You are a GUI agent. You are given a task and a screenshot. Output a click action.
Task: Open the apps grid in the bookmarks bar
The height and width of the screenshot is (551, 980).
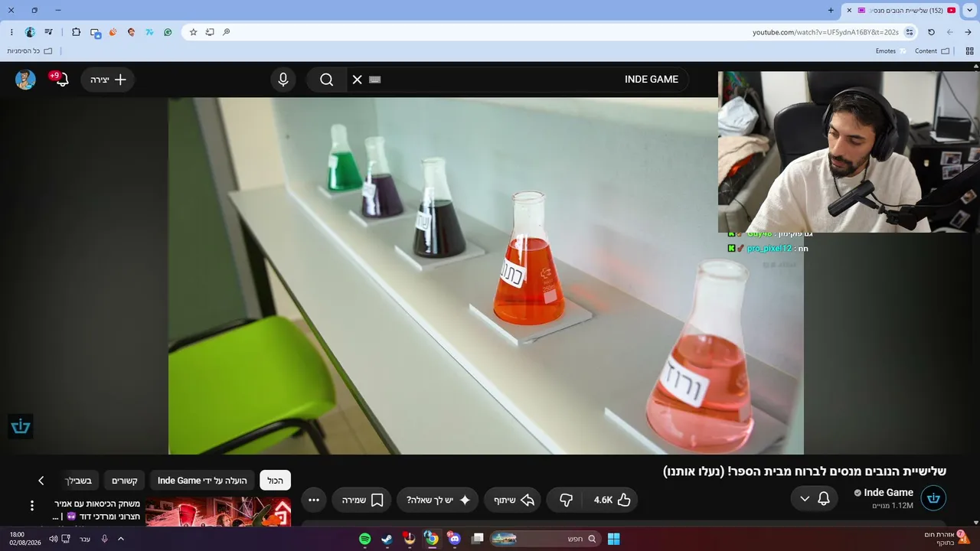(x=968, y=51)
